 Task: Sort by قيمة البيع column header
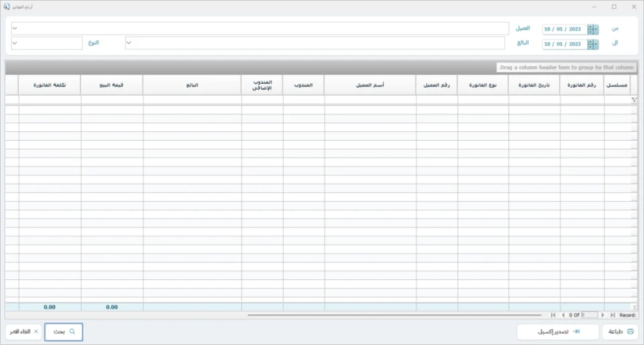[x=112, y=85]
